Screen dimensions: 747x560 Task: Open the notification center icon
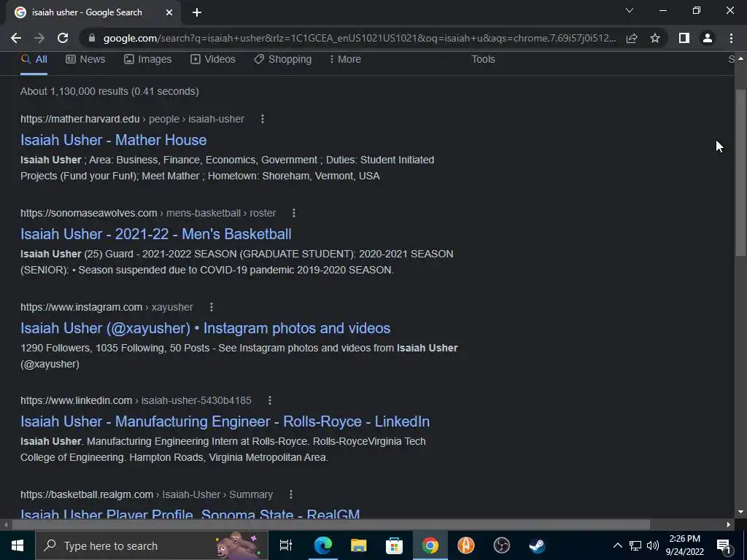click(724, 545)
